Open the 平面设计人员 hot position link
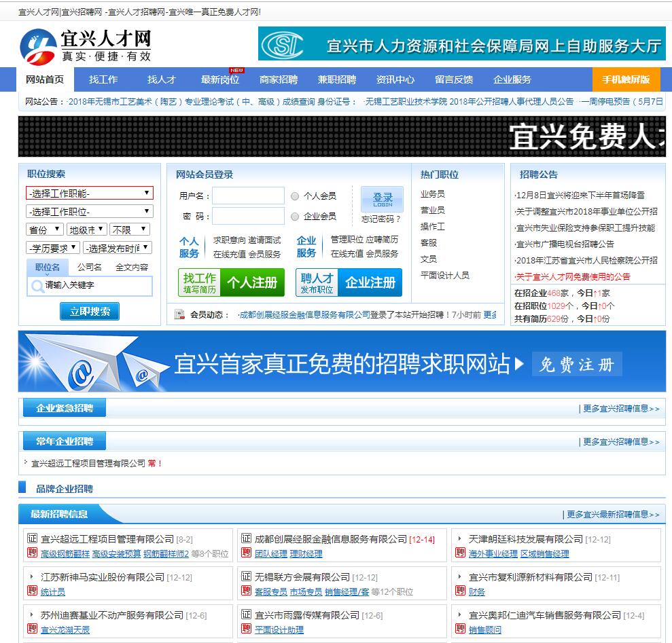This screenshot has height=643, width=672. point(445,275)
